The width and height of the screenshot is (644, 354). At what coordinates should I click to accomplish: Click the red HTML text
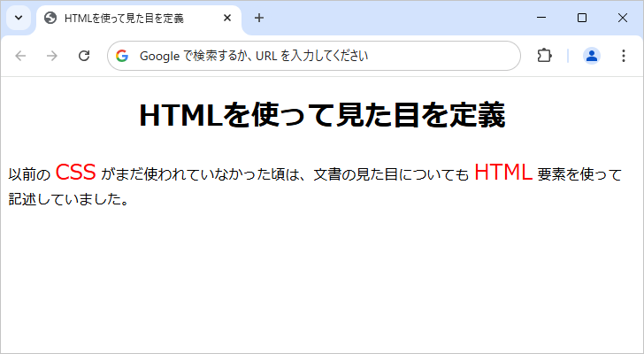[x=502, y=173]
